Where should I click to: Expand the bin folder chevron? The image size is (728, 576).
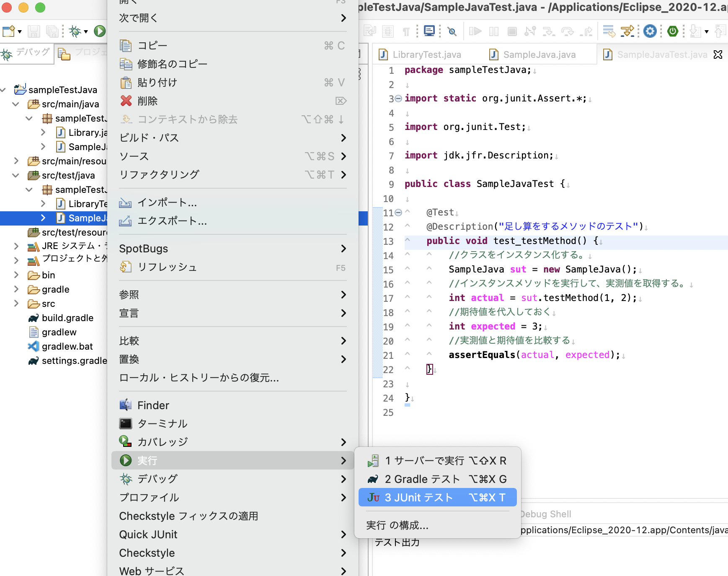pyautogui.click(x=16, y=275)
